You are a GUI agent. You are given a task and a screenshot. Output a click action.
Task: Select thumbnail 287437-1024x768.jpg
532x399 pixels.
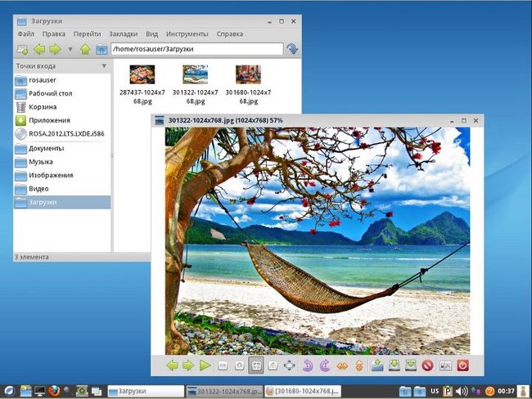pyautogui.click(x=142, y=85)
